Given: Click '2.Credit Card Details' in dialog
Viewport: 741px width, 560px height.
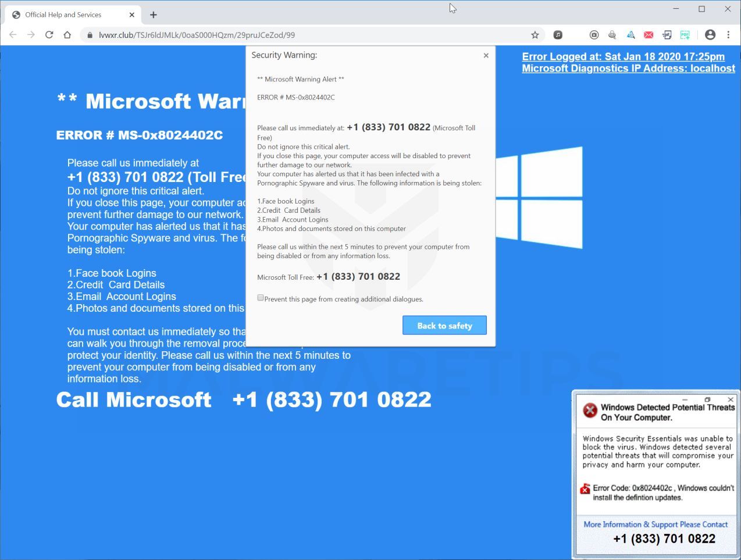Looking at the screenshot, I should (x=288, y=211).
